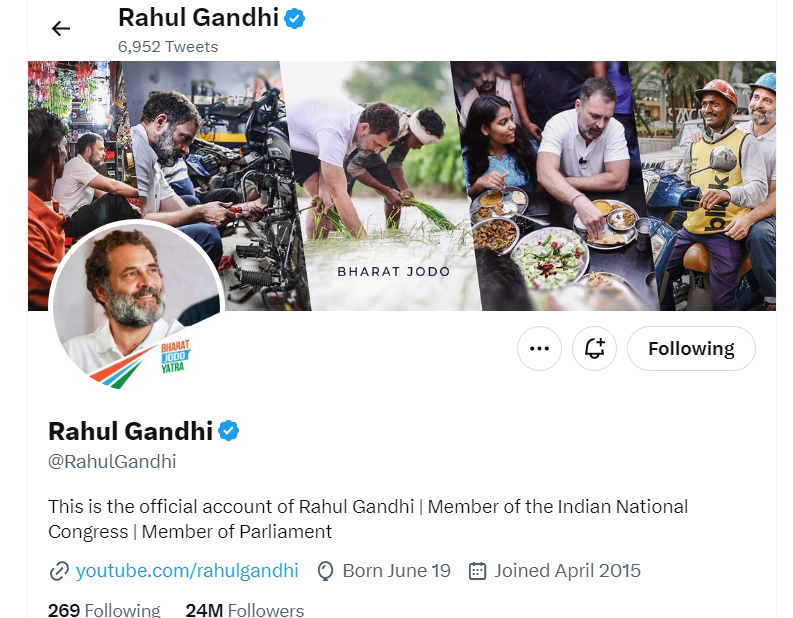
Task: Click the link chain icon
Action: coord(59,572)
